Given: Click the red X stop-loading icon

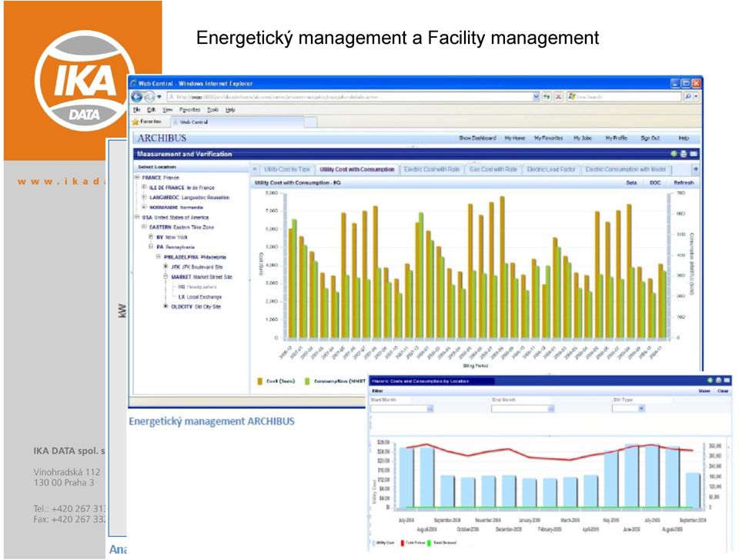Looking at the screenshot, I should pos(559,97).
